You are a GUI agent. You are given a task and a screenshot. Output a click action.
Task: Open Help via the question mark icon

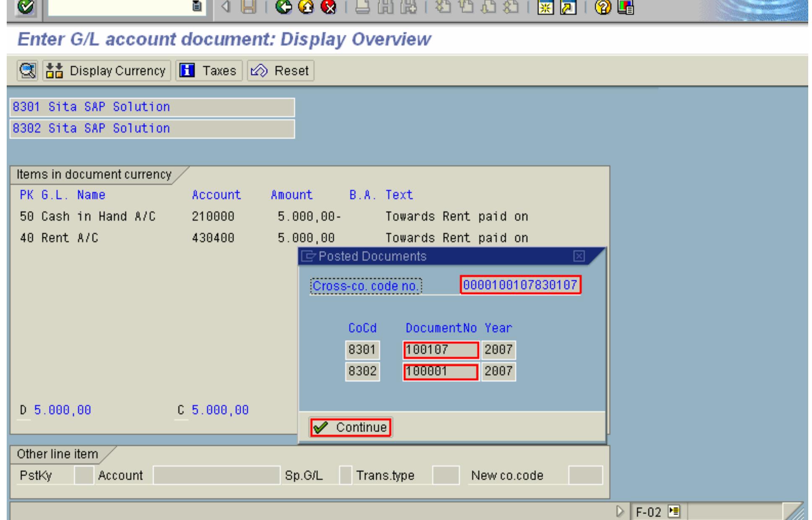603,7
